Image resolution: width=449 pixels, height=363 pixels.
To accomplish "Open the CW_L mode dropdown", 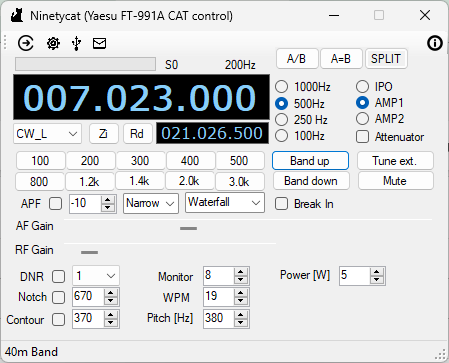I will (47, 134).
